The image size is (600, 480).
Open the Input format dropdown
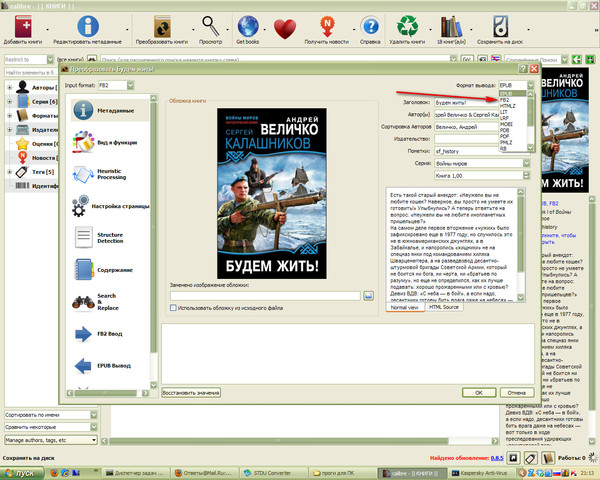[116, 85]
